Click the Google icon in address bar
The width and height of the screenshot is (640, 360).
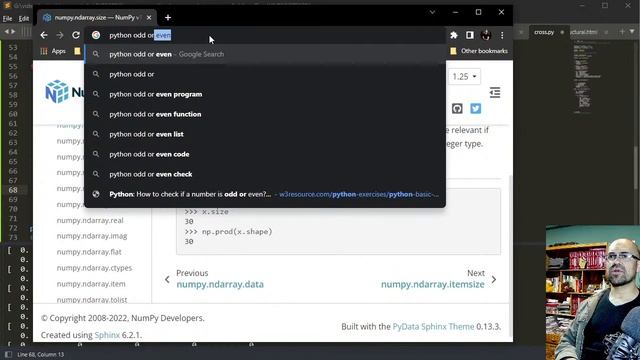[x=96, y=35]
